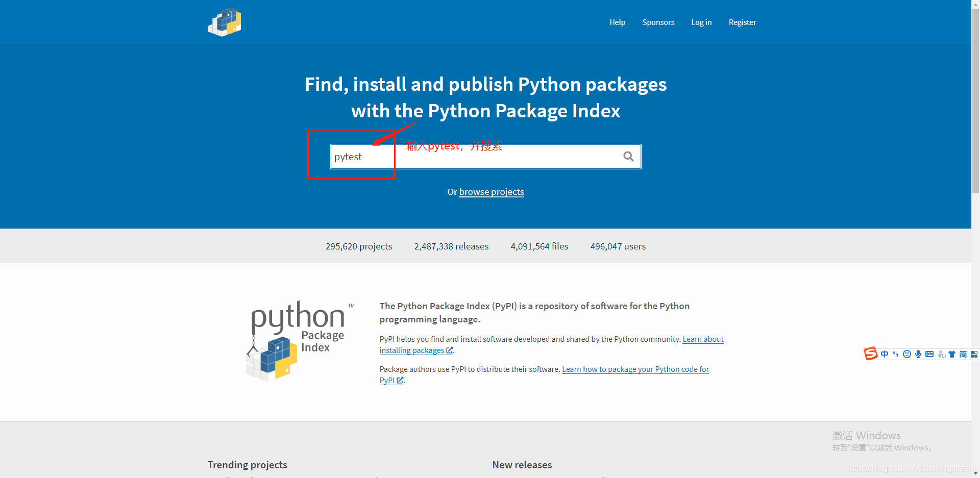Open the emoji smiley panel in Sogou bar
The image size is (980, 478).
pyautogui.click(x=907, y=354)
